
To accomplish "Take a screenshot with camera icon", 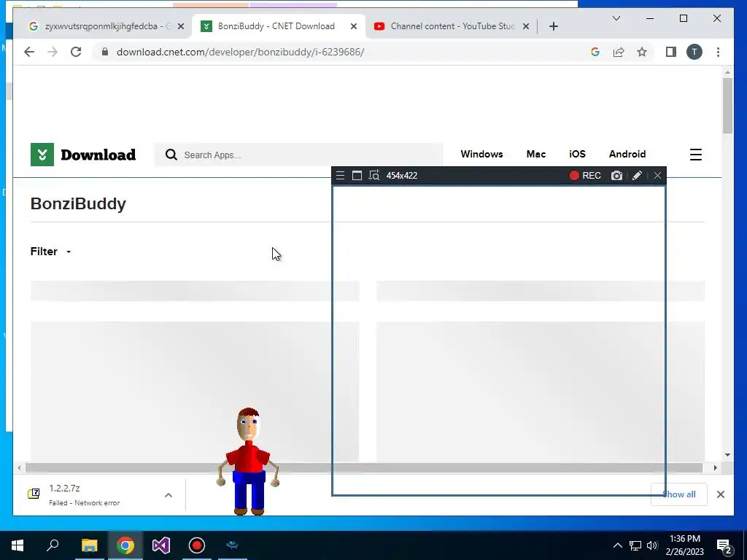I will coord(616,175).
